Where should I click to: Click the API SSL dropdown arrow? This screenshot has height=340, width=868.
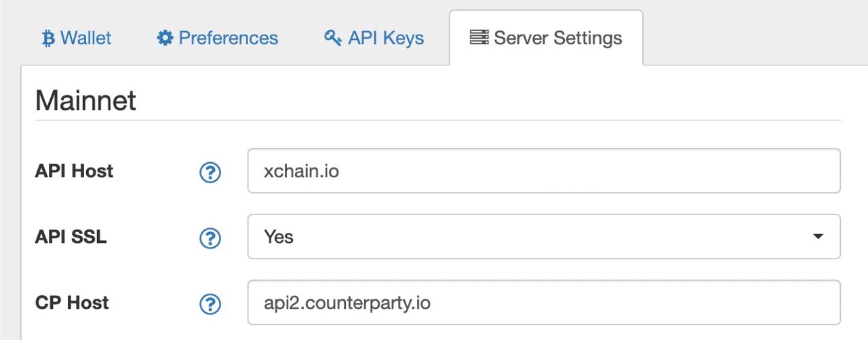point(818,237)
